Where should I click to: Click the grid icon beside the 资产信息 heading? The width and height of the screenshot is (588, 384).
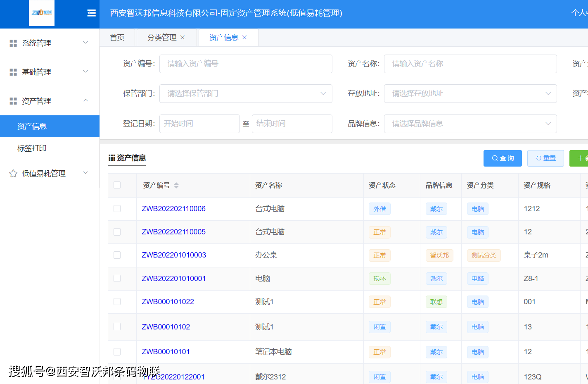click(x=111, y=157)
